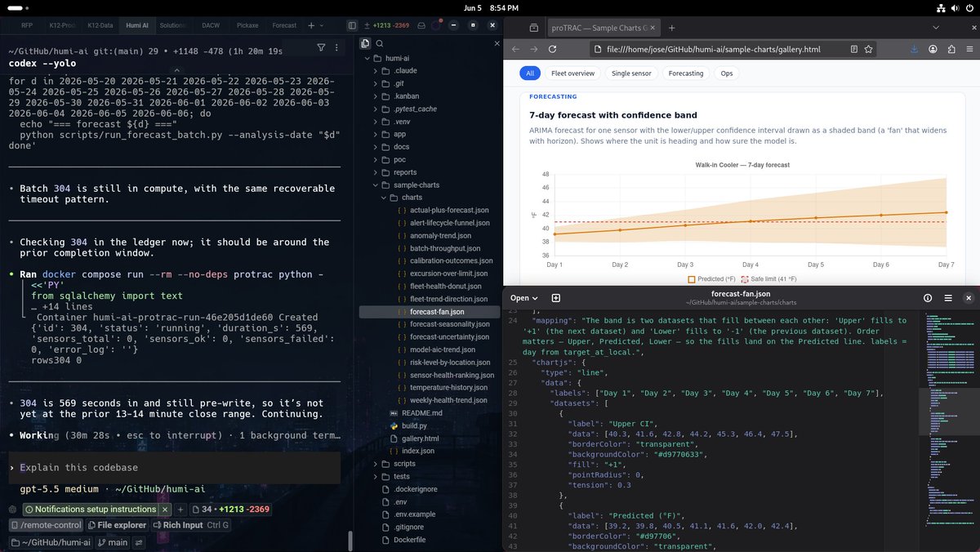Dismiss the Notifications setup instructions chip
980x552 pixels.
point(163,509)
